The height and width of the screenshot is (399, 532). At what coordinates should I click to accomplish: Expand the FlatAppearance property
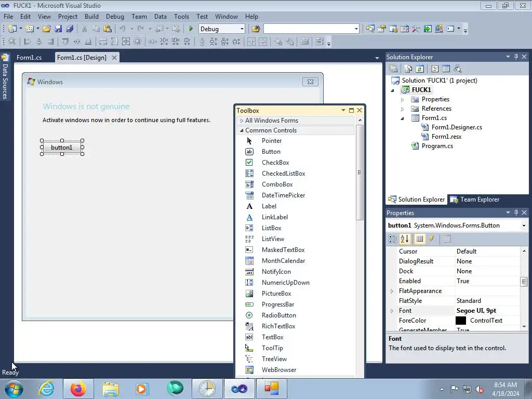392,291
